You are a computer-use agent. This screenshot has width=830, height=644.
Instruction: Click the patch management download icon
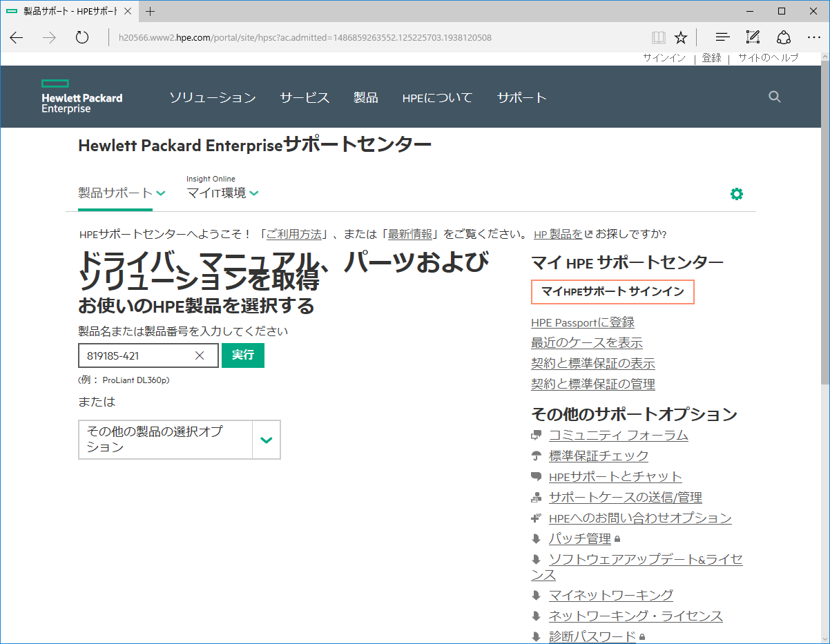536,539
